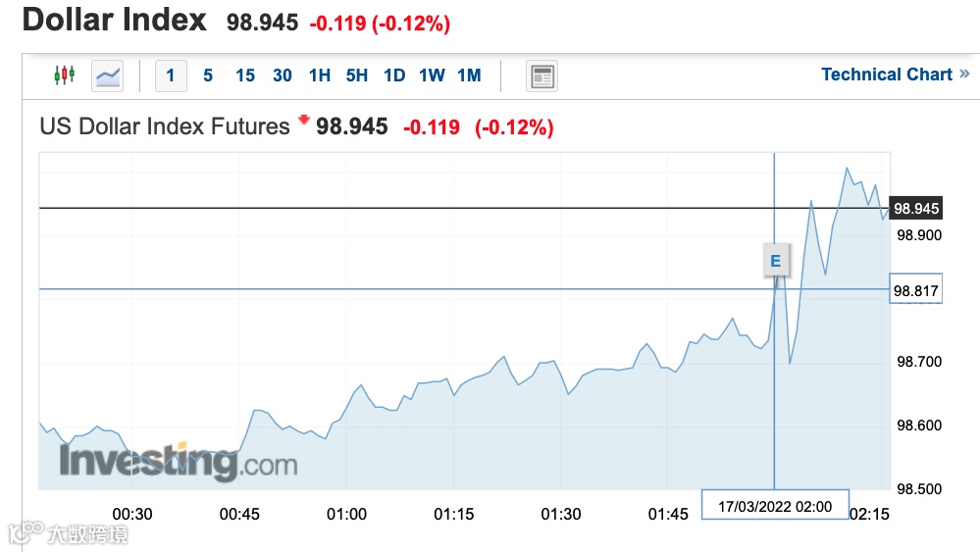Screen dimensions: 980x552
Task: Click the Dollar Index heading
Action: (x=115, y=21)
